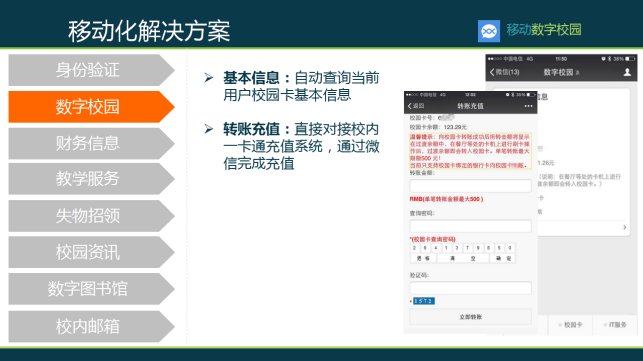This screenshot has height=361, width=643.
Task: Open the three-dot more menu in 转账充值 header
Action: 528,106
